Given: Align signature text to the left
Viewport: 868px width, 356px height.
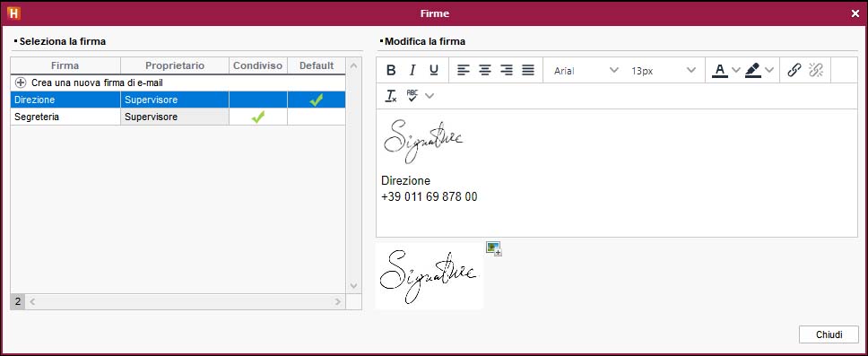Looking at the screenshot, I should click(x=464, y=70).
